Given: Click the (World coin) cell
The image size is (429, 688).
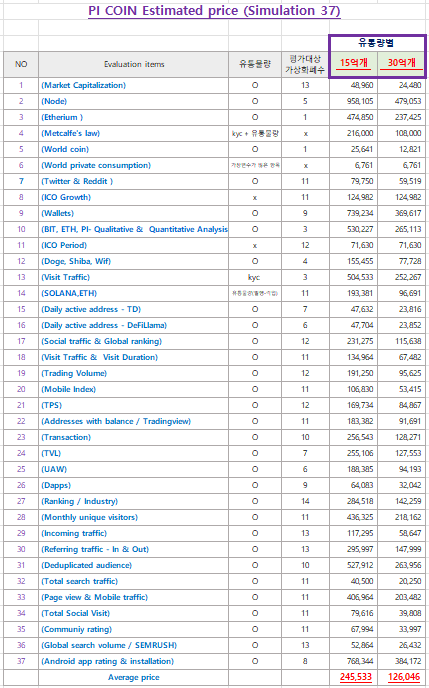Looking at the screenshot, I should [x=134, y=150].
